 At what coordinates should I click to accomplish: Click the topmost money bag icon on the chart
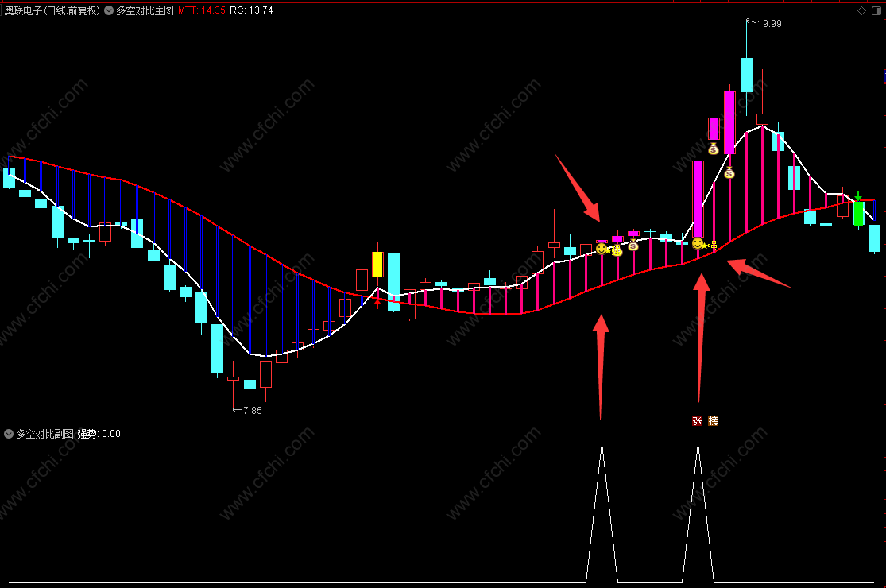pyautogui.click(x=713, y=149)
